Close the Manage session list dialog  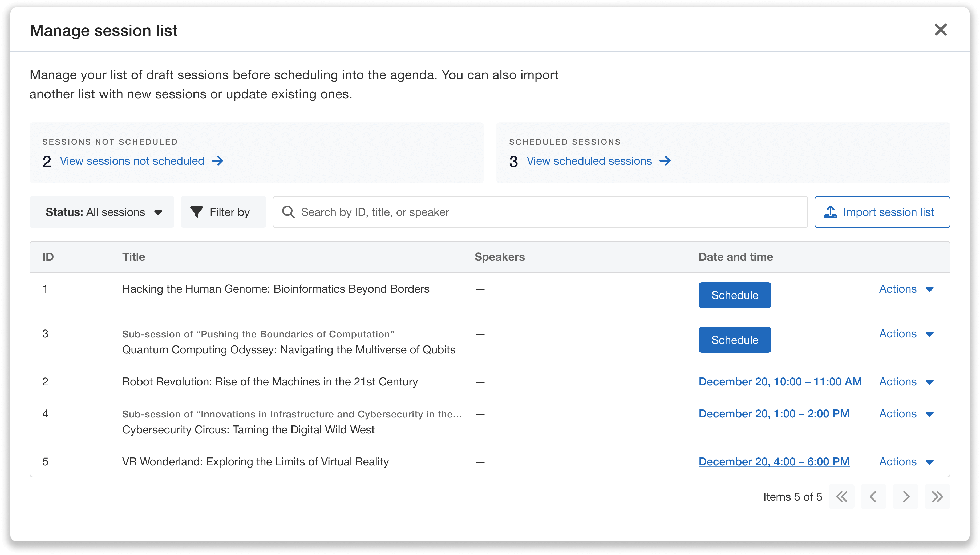click(x=941, y=30)
